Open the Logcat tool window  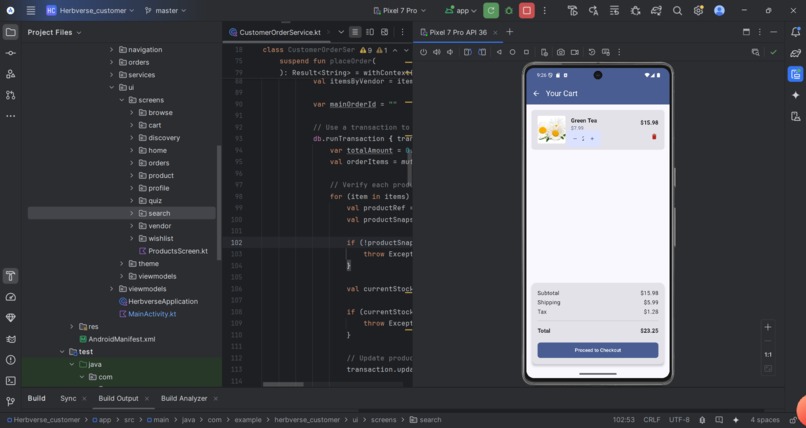pyautogui.click(x=10, y=339)
